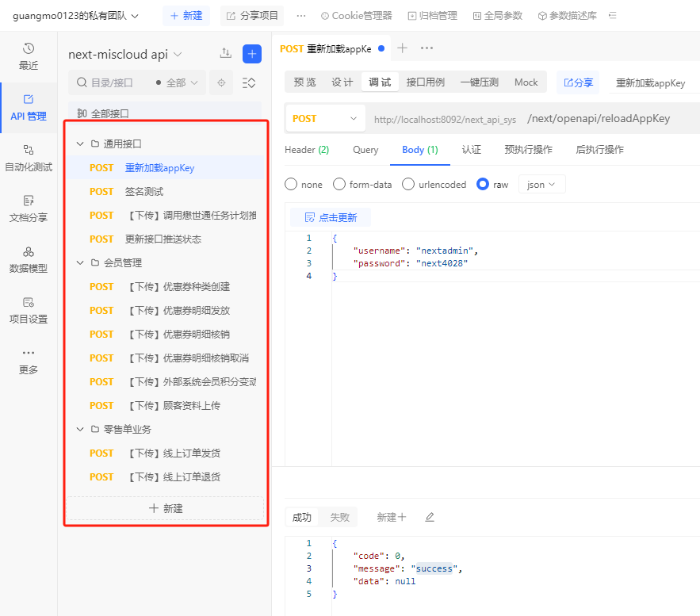The height and width of the screenshot is (616, 700).
Task: Click the 分享项目 button
Action: pyautogui.click(x=252, y=16)
